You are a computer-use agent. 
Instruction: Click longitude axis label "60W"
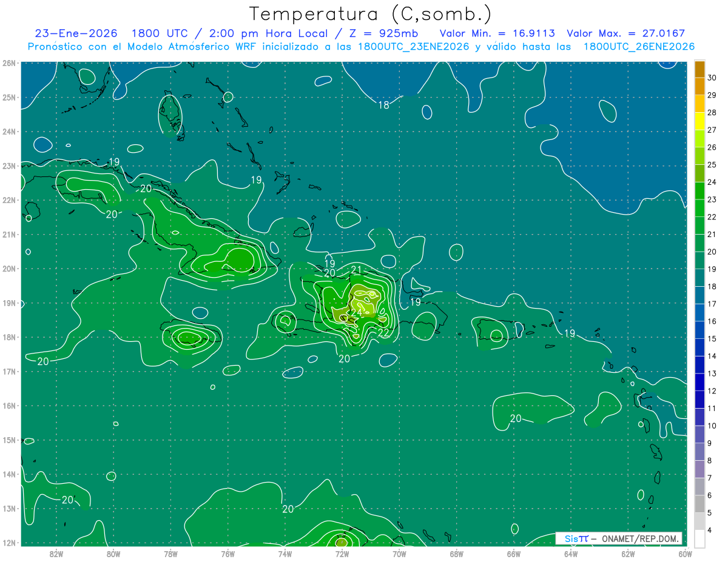(x=686, y=554)
